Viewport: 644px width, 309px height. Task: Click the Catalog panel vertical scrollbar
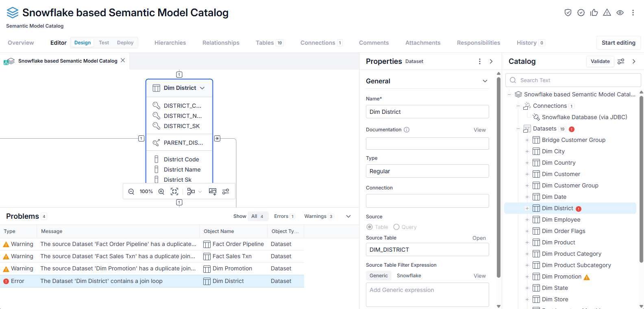(641, 179)
